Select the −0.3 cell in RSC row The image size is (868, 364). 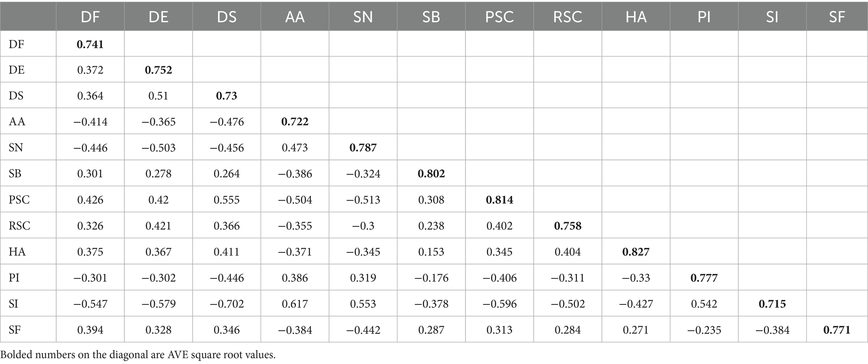pyautogui.click(x=363, y=226)
